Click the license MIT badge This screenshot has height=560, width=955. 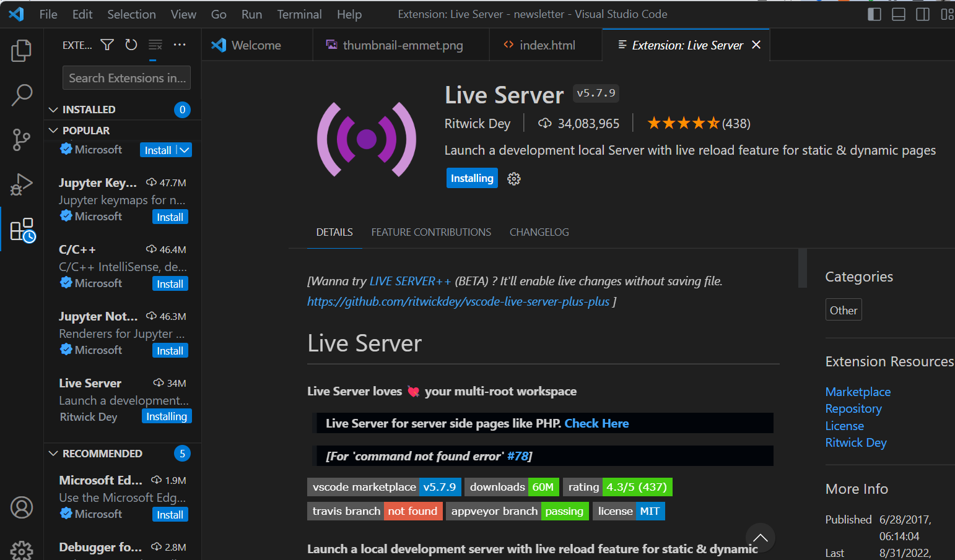pyautogui.click(x=629, y=511)
